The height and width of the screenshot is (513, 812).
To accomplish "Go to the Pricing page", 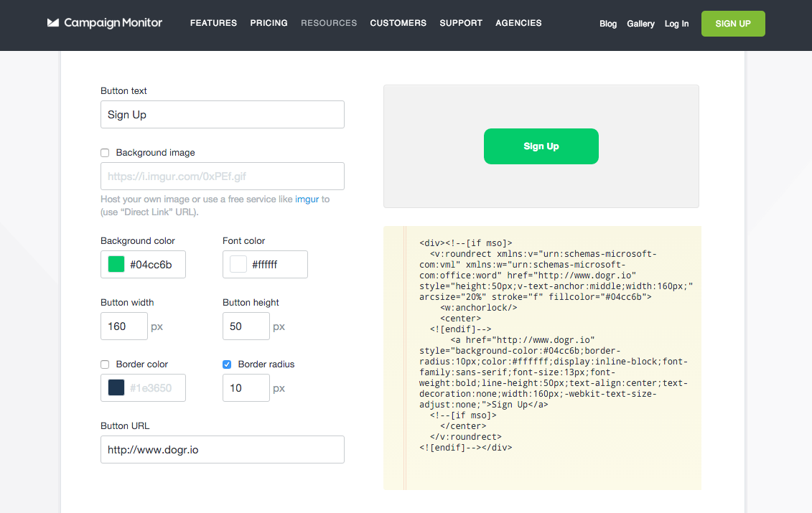I will coord(269,23).
